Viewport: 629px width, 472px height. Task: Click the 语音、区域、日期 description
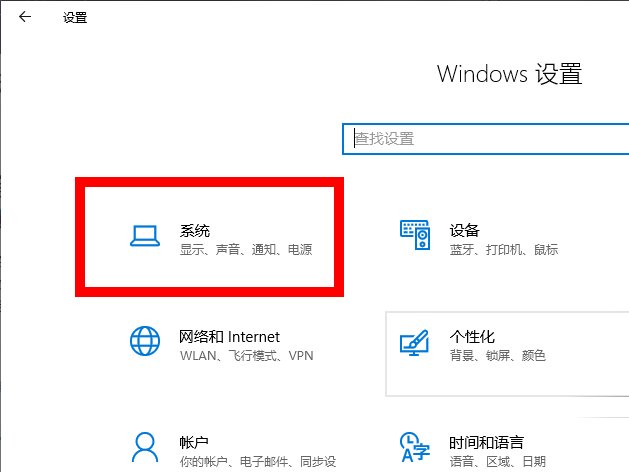(x=497, y=461)
